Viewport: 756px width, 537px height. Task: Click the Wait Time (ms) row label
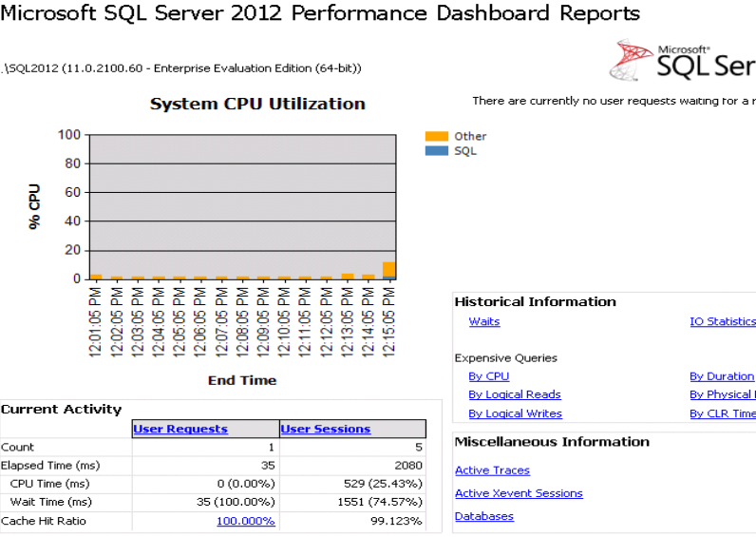(x=50, y=502)
